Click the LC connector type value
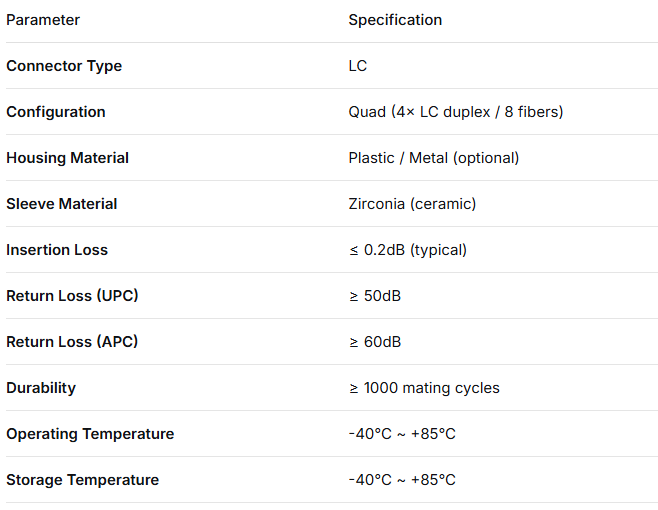 click(x=358, y=65)
